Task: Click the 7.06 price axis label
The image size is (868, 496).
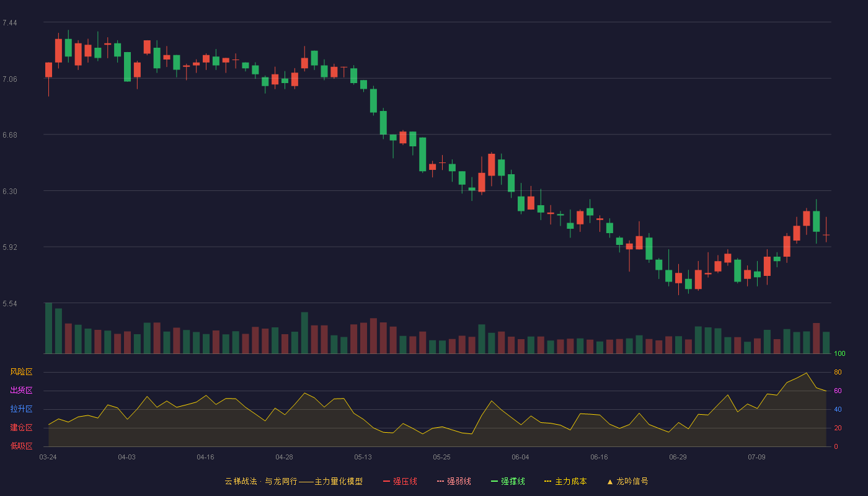Action: [10, 79]
